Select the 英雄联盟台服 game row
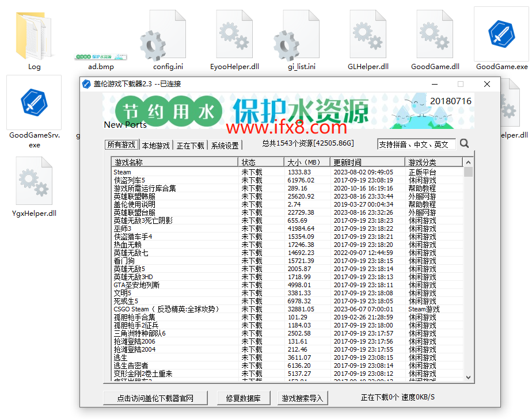 tap(287, 212)
